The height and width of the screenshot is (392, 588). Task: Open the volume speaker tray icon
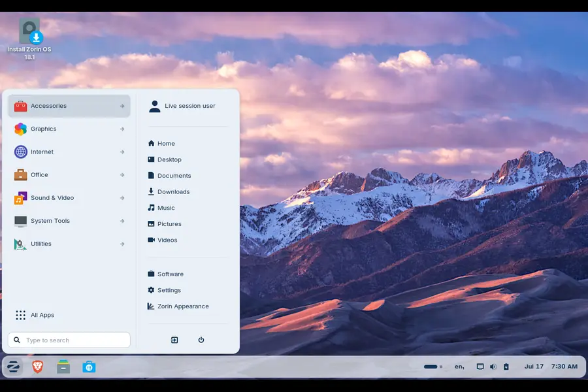pos(493,367)
